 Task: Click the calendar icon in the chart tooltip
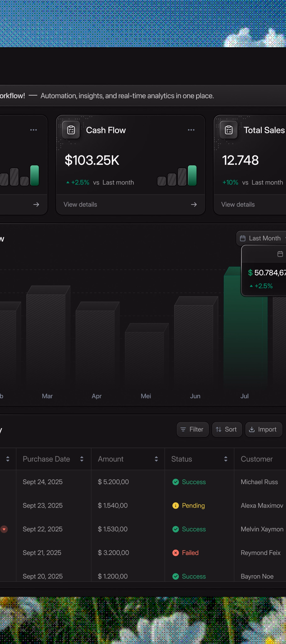pos(280,254)
